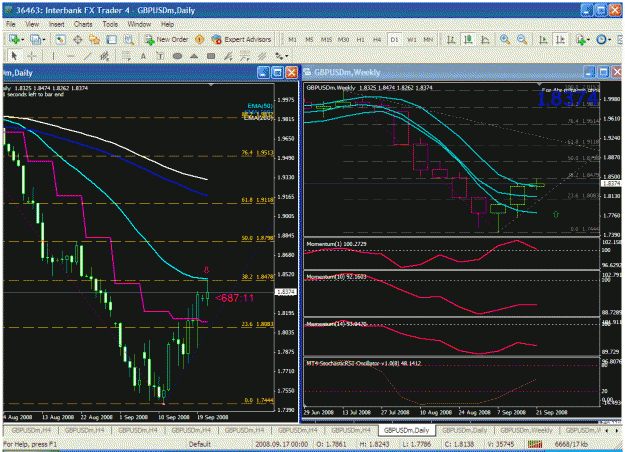
Task: Select the Text 'A' tool
Action: 143,56
